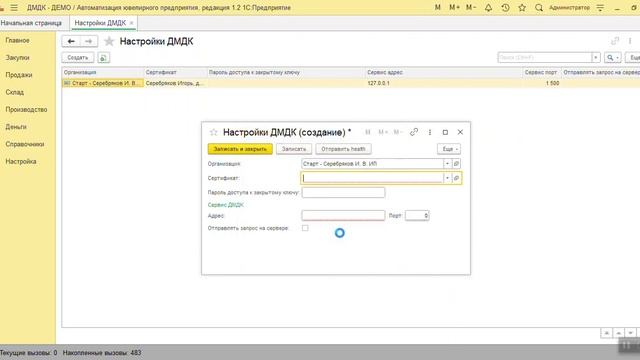The width and height of the screenshot is (640, 360).
Task: Open the Закупки section
Action: click(x=18, y=58)
